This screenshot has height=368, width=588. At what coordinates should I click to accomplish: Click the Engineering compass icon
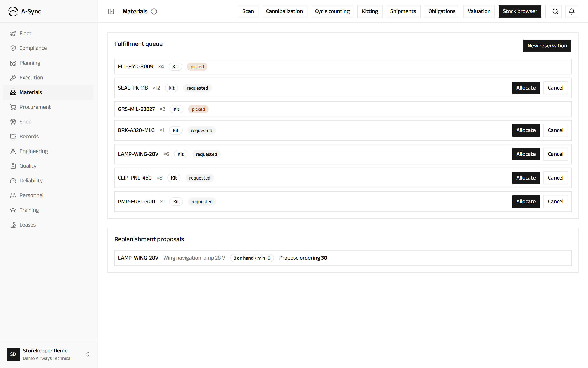click(x=13, y=151)
